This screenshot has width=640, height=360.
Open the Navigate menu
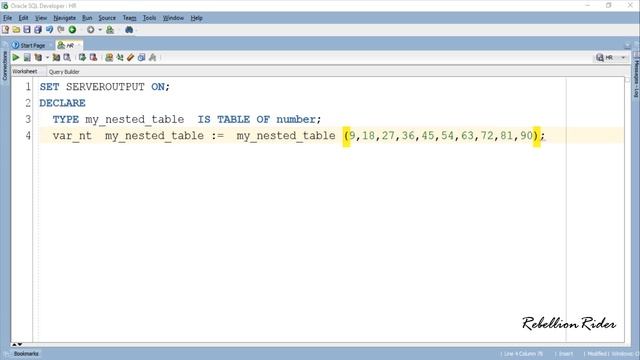pos(64,18)
